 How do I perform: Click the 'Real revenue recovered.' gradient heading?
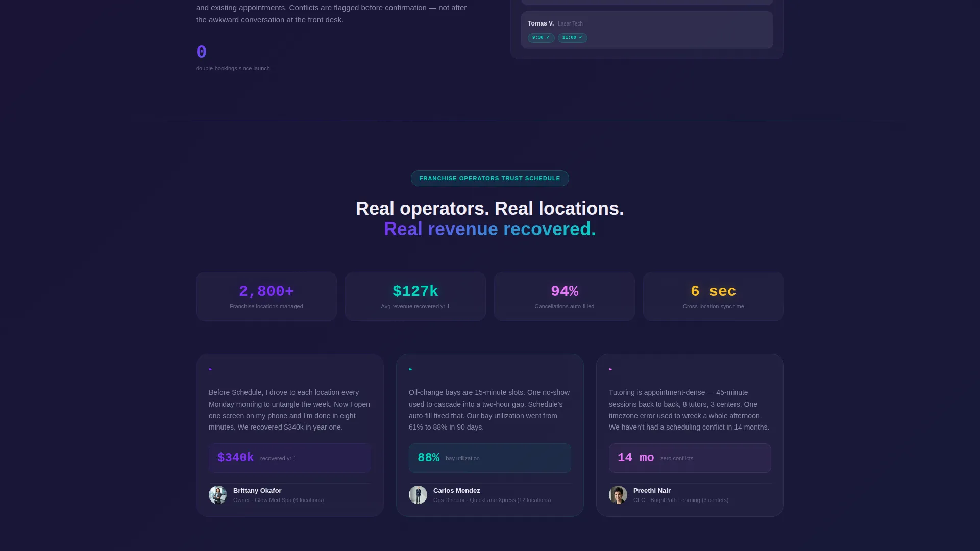click(x=490, y=229)
